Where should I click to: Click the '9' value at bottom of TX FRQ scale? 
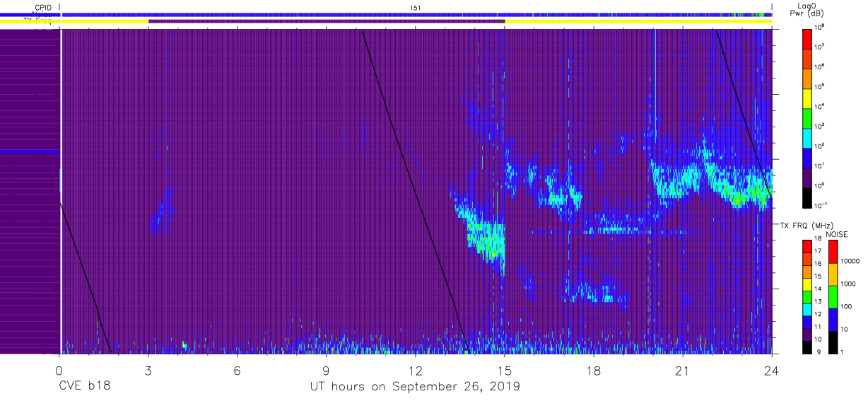point(818,352)
